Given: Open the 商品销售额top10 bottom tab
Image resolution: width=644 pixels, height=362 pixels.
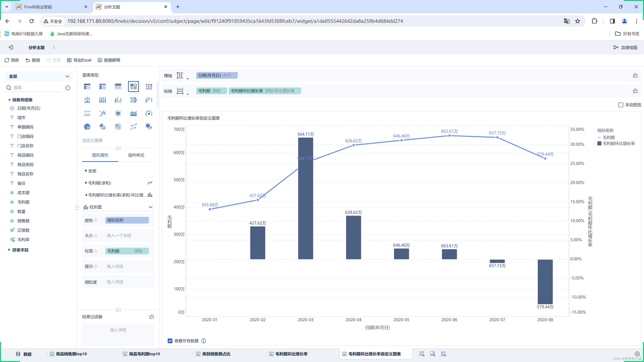Looking at the screenshot, I should coord(68,354).
